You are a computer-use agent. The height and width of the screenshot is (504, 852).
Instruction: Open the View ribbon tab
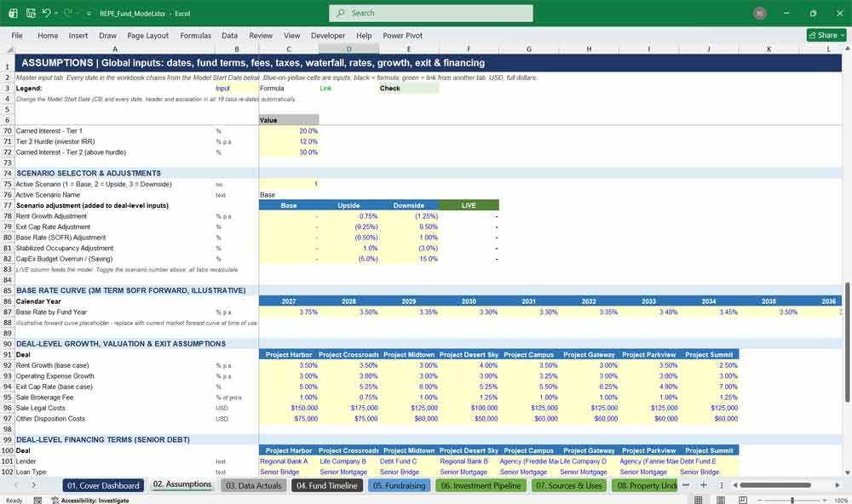(291, 35)
